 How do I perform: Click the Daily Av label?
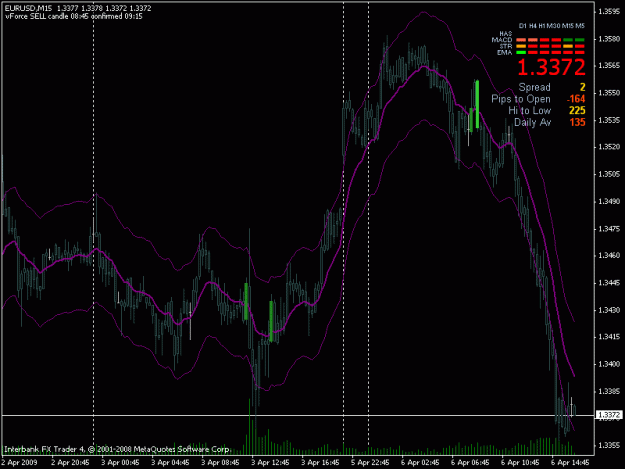point(533,122)
